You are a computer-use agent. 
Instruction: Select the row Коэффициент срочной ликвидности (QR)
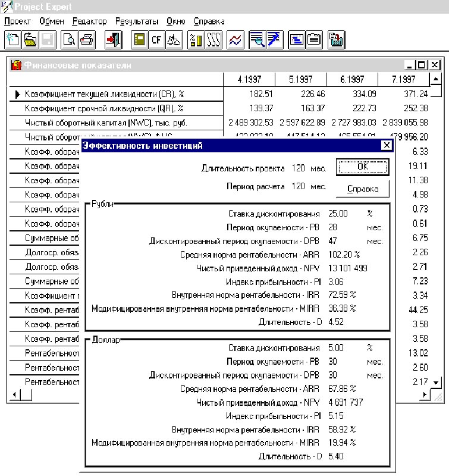(x=104, y=108)
